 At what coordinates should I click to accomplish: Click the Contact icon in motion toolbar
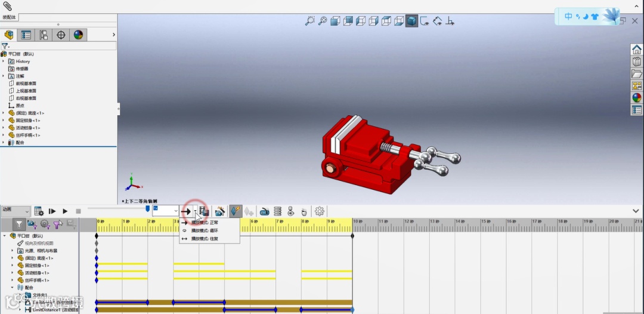[x=291, y=211]
